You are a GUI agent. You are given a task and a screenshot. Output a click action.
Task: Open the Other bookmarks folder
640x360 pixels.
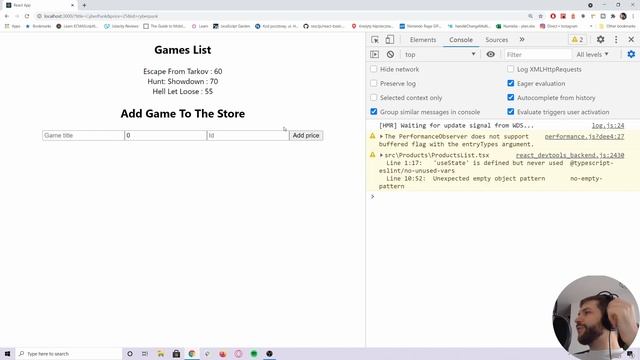coord(617,26)
